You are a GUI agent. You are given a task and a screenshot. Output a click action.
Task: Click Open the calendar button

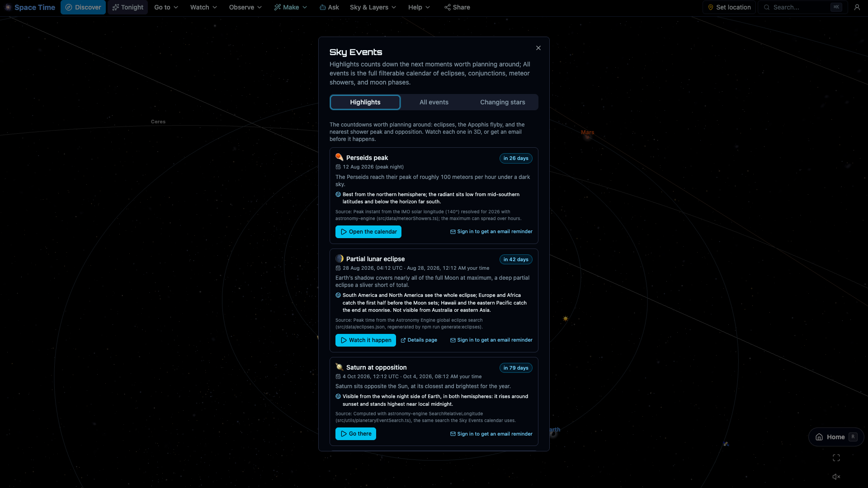[x=368, y=232]
